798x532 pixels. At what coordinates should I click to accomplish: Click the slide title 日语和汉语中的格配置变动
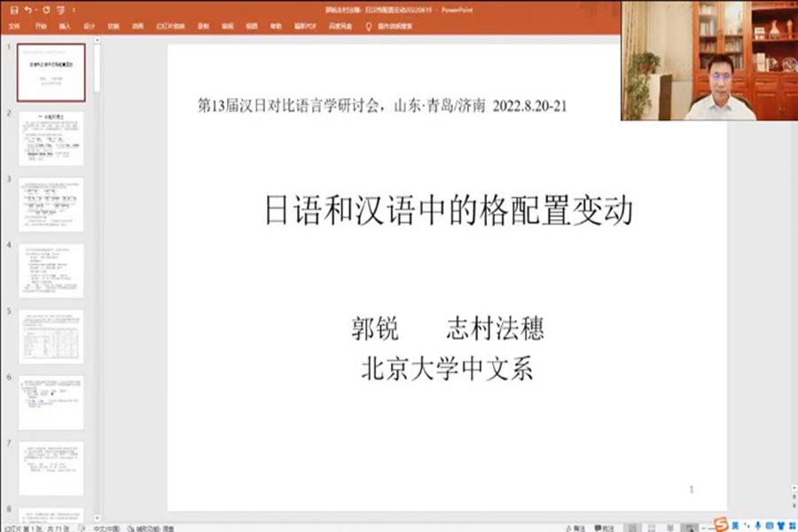(x=449, y=210)
